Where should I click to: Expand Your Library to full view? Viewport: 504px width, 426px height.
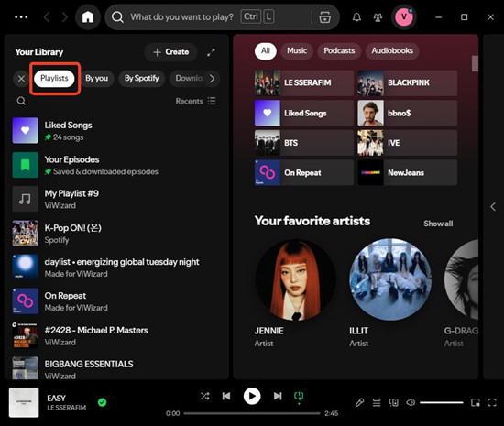pyautogui.click(x=211, y=52)
